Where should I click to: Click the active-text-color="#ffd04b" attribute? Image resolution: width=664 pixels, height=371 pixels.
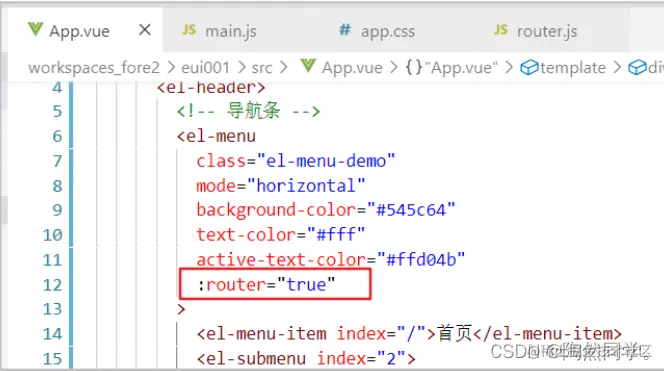click(331, 259)
